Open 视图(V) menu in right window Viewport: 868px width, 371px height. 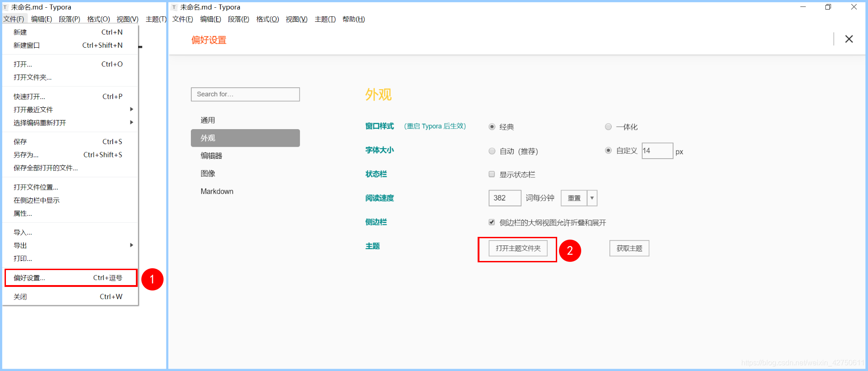point(296,19)
